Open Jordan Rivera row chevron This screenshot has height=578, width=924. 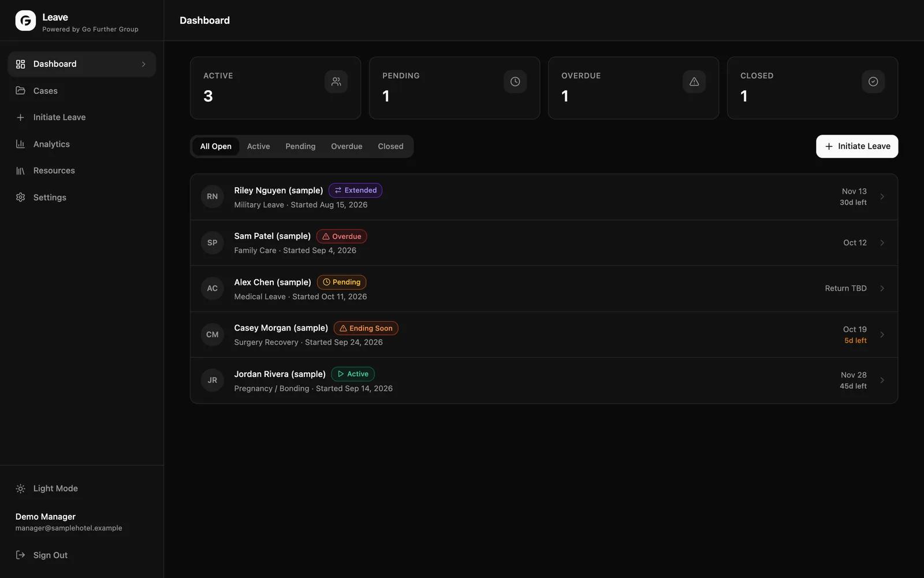(x=882, y=380)
